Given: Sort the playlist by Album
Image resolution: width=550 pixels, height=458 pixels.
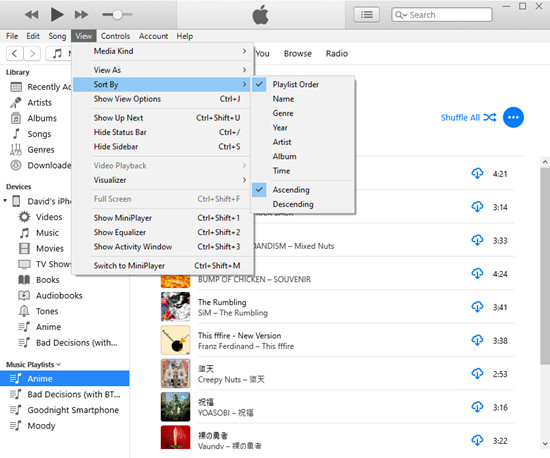Looking at the screenshot, I should (x=303, y=156).
